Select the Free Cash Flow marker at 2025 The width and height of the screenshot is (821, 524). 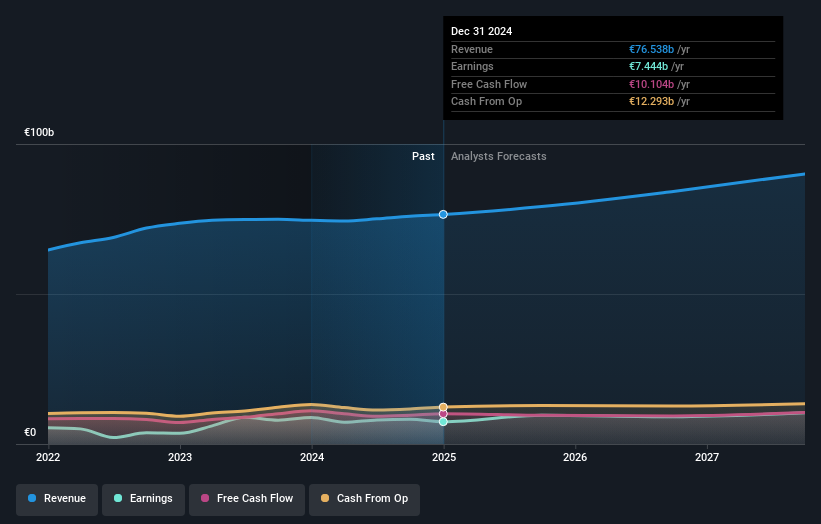(443, 414)
